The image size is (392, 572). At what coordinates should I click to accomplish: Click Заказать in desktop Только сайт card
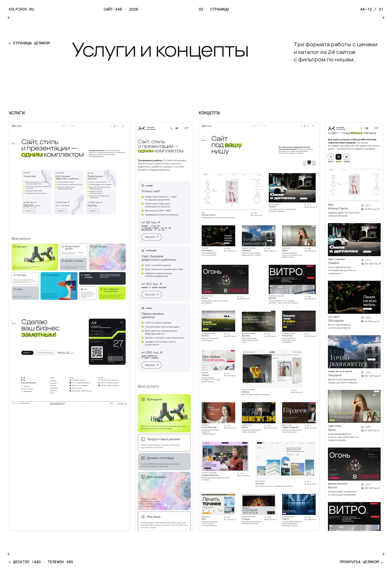click(x=29, y=211)
